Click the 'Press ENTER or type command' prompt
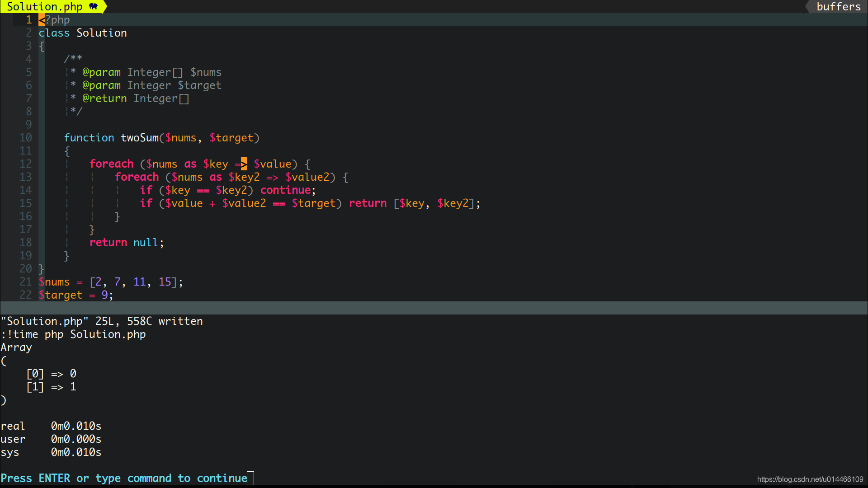Image resolution: width=868 pixels, height=488 pixels. (124, 479)
